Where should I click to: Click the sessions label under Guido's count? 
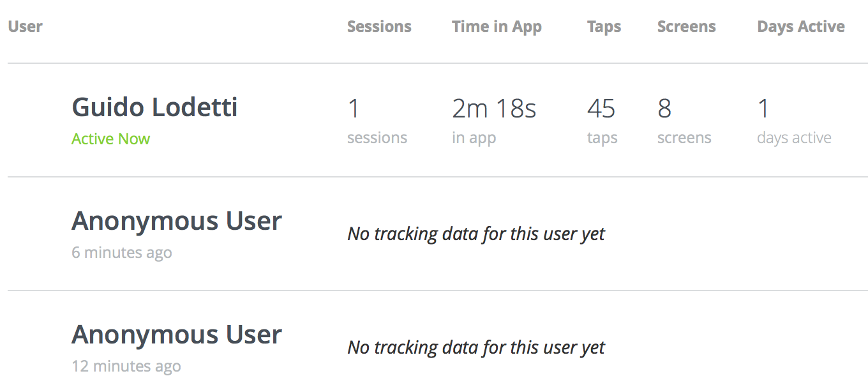[377, 138]
